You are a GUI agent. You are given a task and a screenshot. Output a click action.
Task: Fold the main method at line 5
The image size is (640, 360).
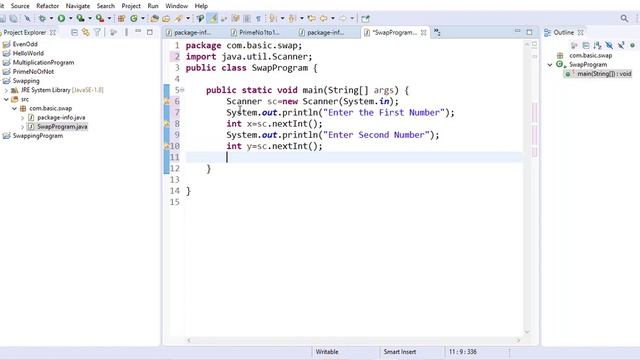click(182, 90)
